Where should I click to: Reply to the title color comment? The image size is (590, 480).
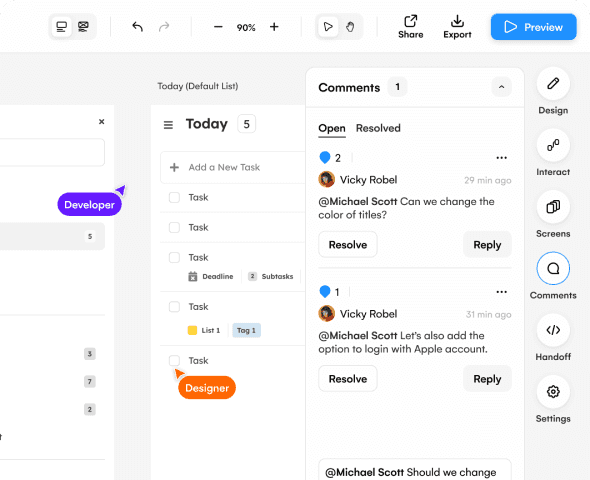point(487,245)
